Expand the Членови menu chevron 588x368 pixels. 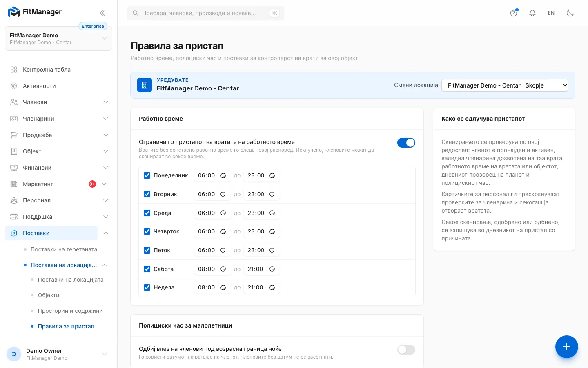tap(106, 102)
